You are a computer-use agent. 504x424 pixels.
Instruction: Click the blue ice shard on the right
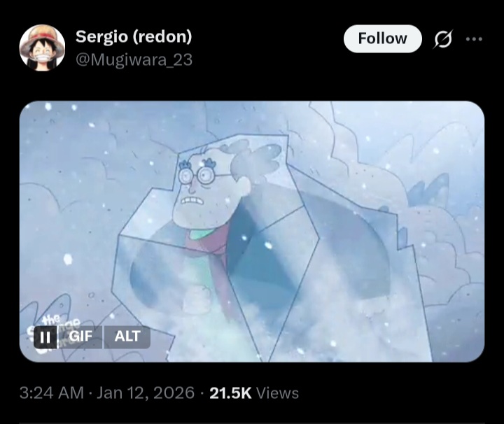pyautogui.click(x=429, y=191)
